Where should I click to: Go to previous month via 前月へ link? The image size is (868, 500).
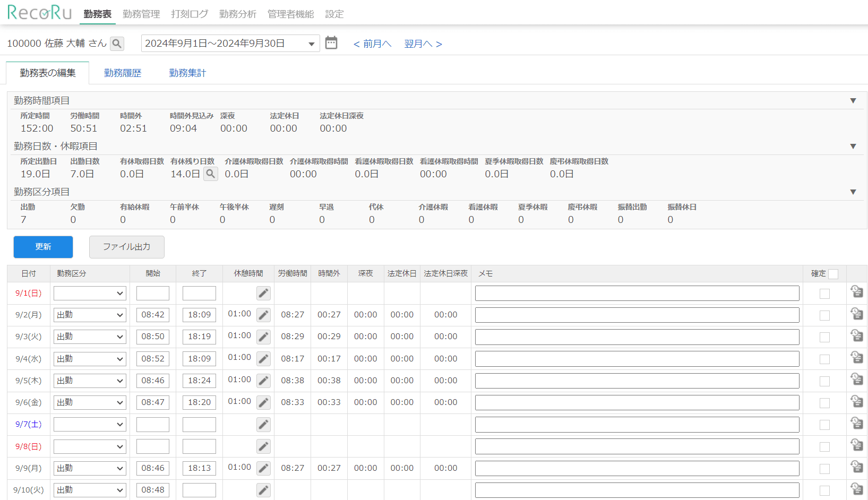point(372,44)
